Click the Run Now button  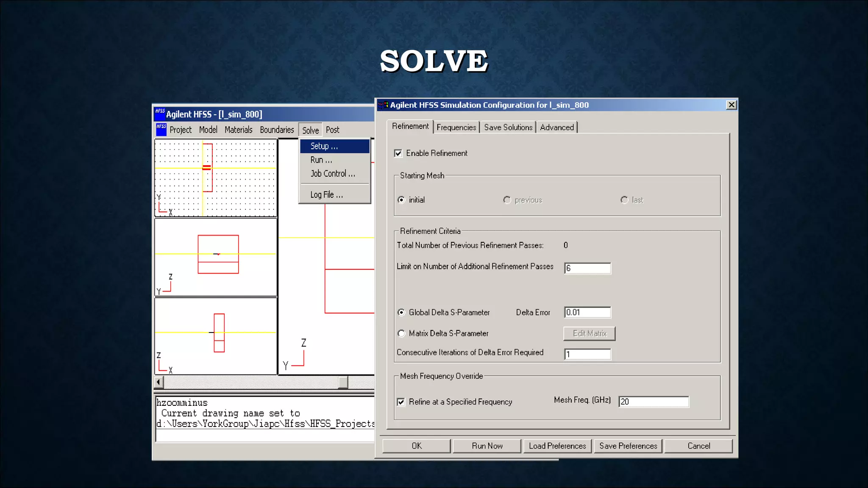pos(487,446)
